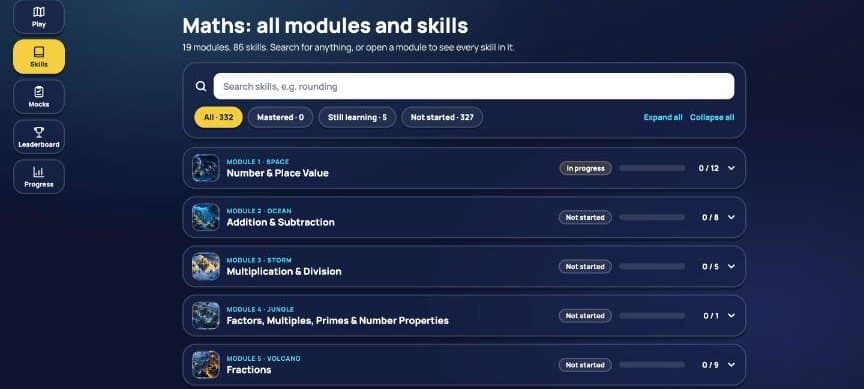The height and width of the screenshot is (389, 864).
Task: Click Not started badge on Multiplication & Division
Action: pyautogui.click(x=585, y=266)
